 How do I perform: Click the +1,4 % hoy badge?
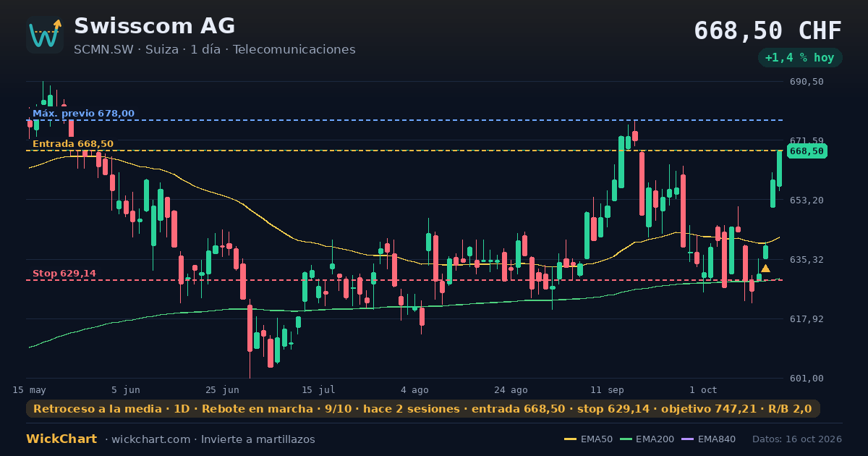point(800,58)
